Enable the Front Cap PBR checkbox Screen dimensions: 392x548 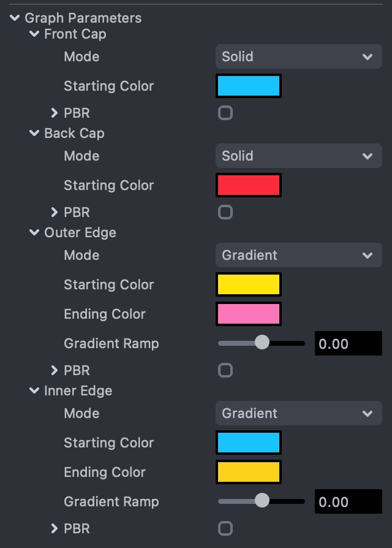pos(225,113)
